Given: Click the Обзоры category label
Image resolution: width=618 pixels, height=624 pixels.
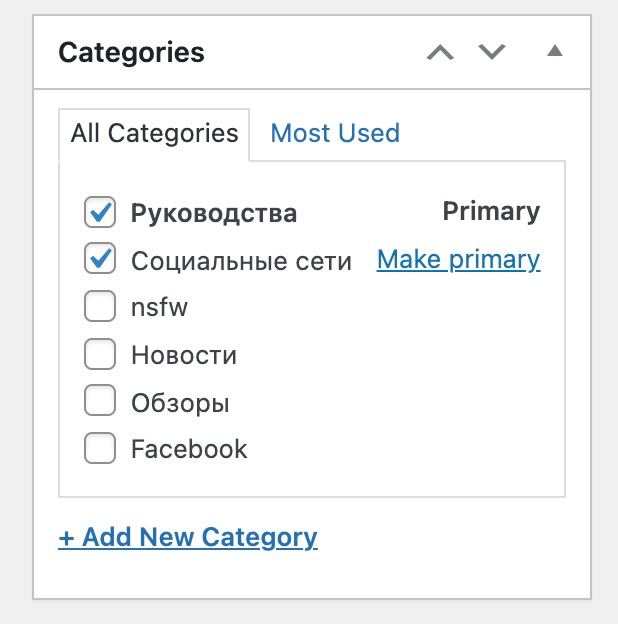Looking at the screenshot, I should point(180,403).
